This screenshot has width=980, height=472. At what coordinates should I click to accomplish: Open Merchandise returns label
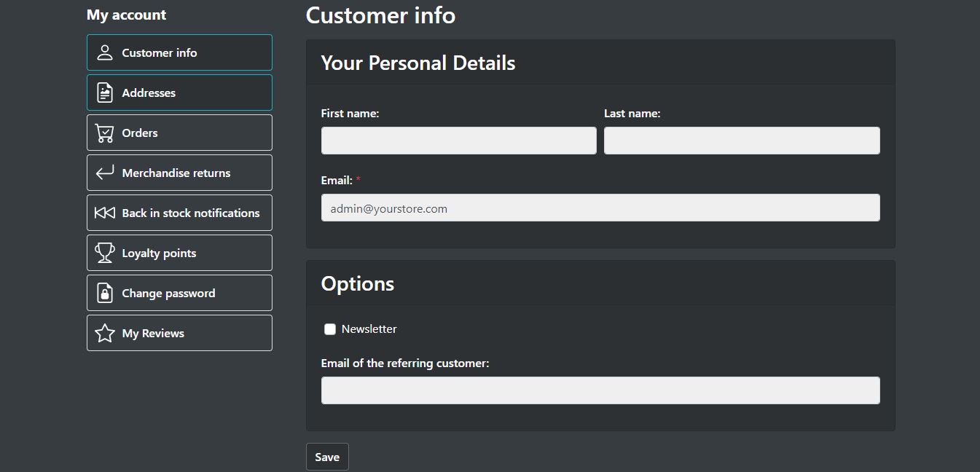pyautogui.click(x=176, y=173)
